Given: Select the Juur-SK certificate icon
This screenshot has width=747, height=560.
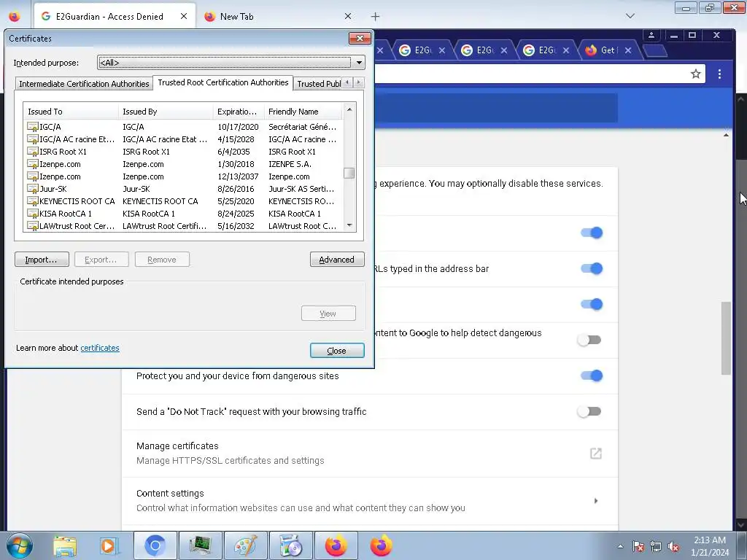Looking at the screenshot, I should coord(32,189).
